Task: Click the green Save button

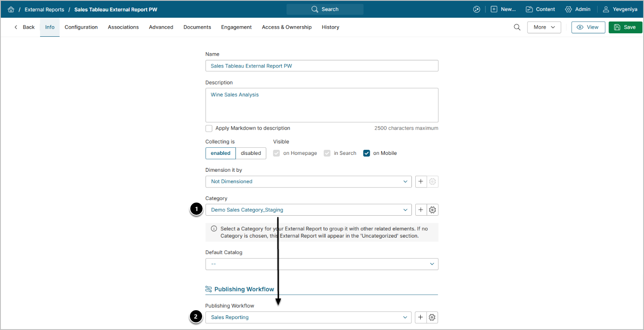Action: 625,27
